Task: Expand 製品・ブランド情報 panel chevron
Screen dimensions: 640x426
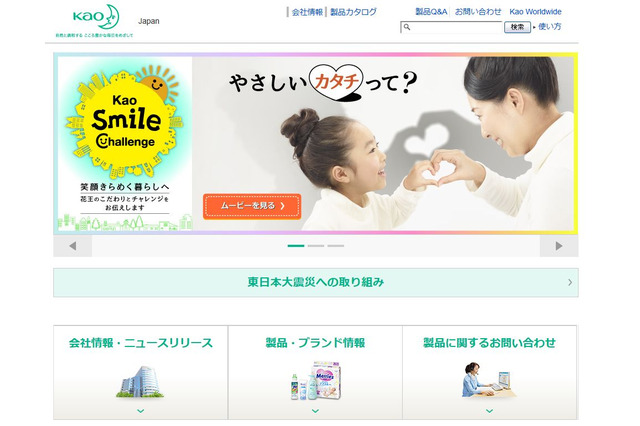Action: coord(315,411)
